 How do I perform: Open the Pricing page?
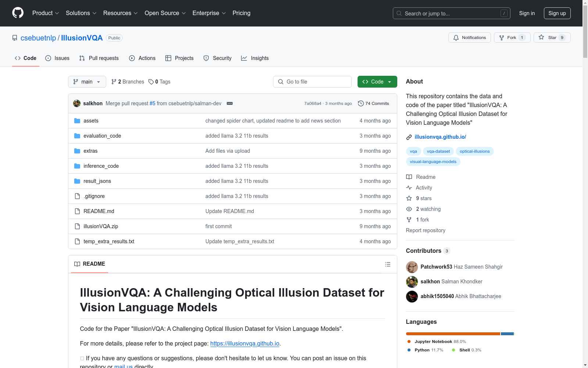pos(241,13)
